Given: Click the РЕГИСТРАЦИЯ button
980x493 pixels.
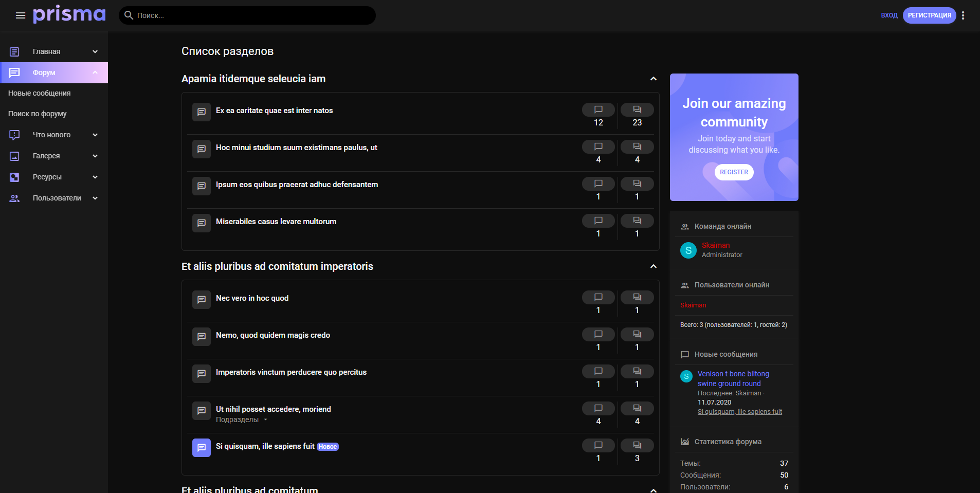Looking at the screenshot, I should (929, 15).
